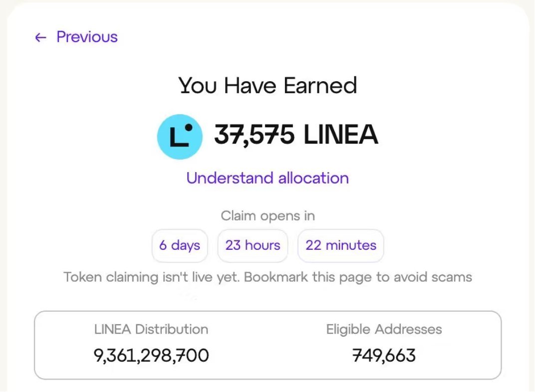Viewport: 535px width, 392px height.
Task: Select the 9,361,298,700 distribution figure
Action: [151, 356]
